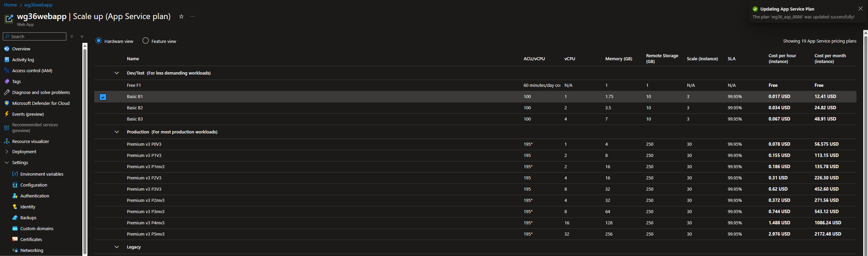Open Microsoft Defender for Cloud shield icon
Viewport: 868px width, 256px height.
pyautogui.click(x=7, y=103)
